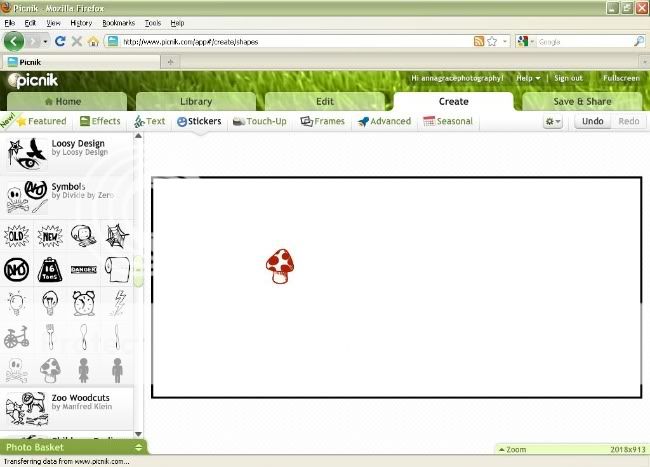Image resolution: width=650 pixels, height=467 pixels.
Task: Switch to the Edit tab
Action: (x=325, y=102)
